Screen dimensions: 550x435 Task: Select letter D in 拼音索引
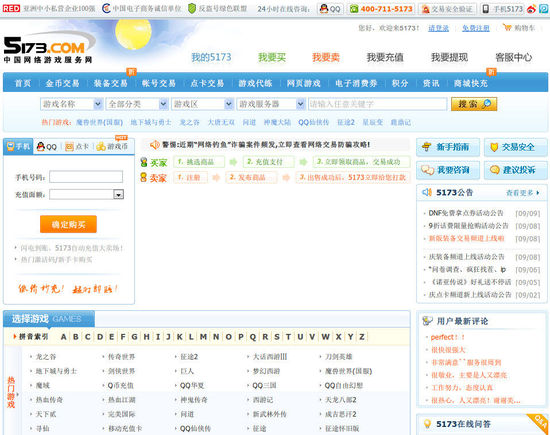coord(100,337)
